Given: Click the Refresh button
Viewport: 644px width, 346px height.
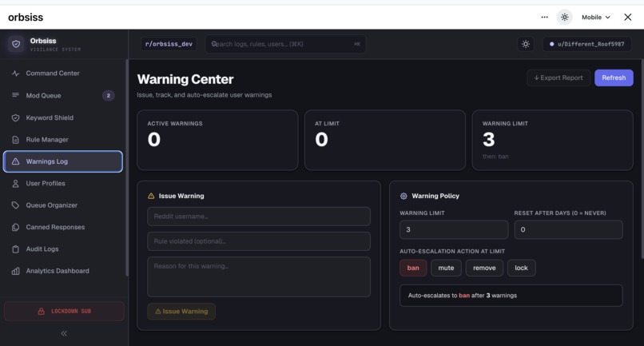Looking at the screenshot, I should pyautogui.click(x=614, y=78).
